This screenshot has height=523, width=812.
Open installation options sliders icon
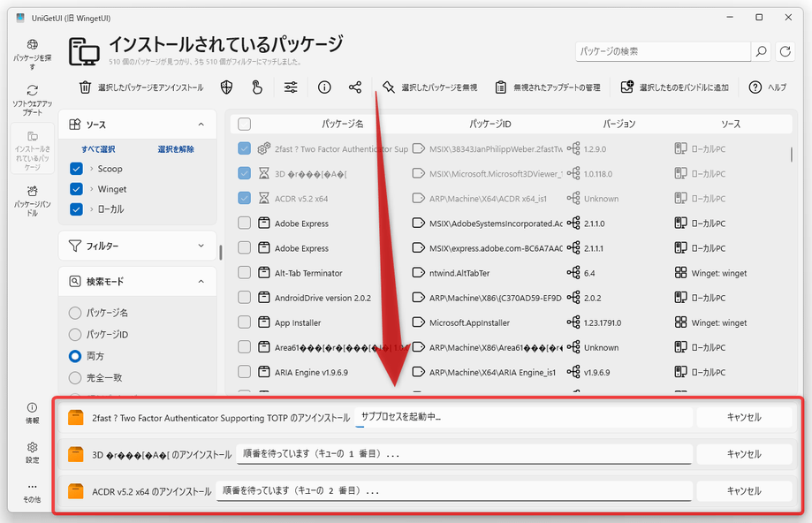pyautogui.click(x=291, y=87)
